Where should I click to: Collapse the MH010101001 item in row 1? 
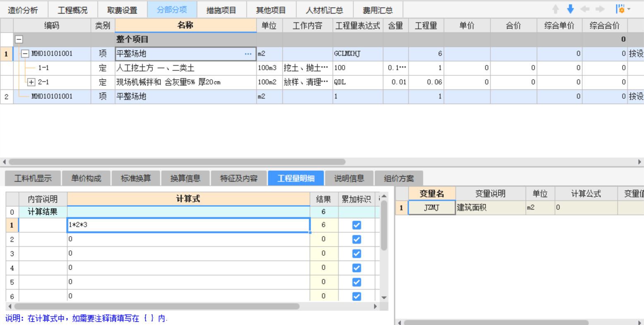[x=25, y=54]
